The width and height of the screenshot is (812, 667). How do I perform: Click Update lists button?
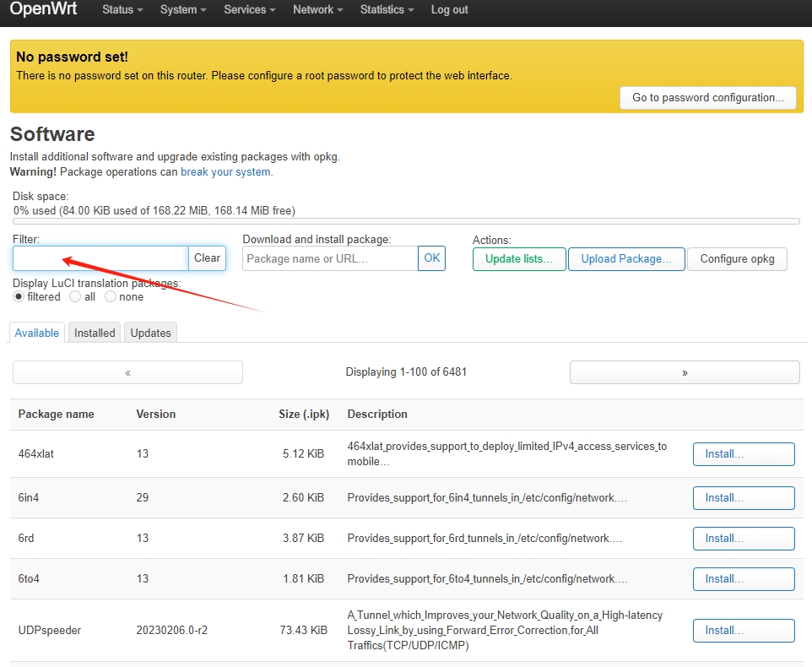(x=519, y=259)
